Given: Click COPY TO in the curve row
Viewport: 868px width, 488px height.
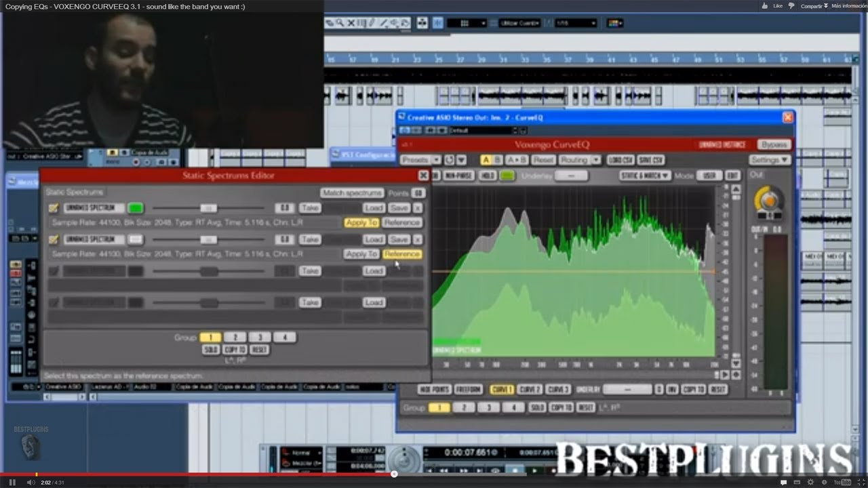Looking at the screenshot, I should [x=694, y=390].
